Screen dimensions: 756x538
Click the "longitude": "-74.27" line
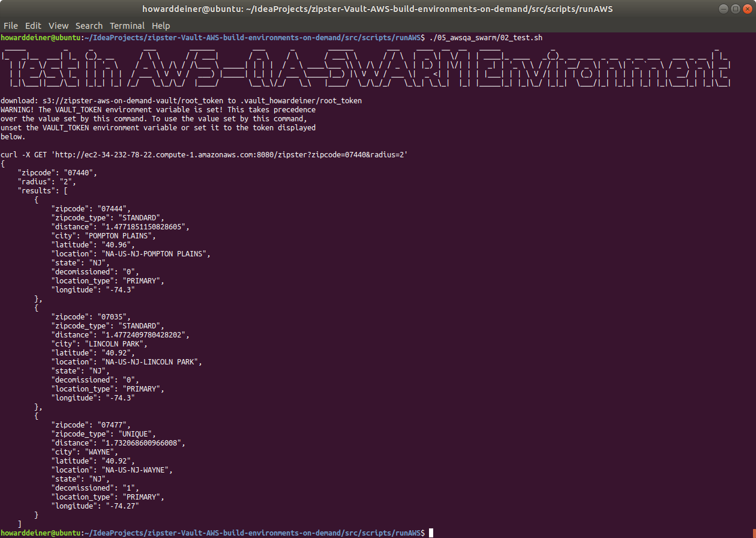(95, 506)
